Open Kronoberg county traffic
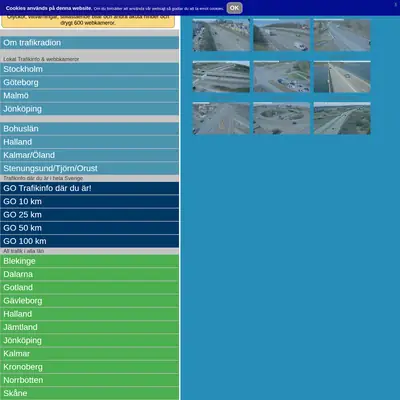400x400 pixels. coord(89,367)
